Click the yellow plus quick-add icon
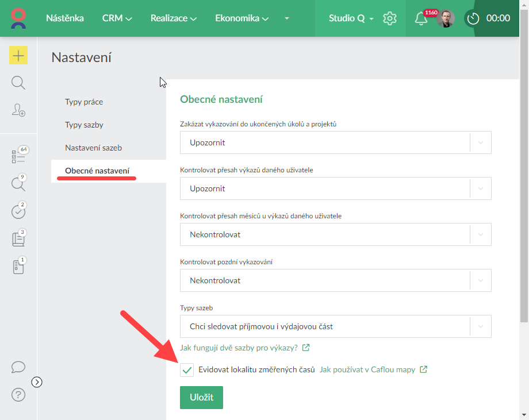Image resolution: width=529 pixels, height=420 pixels. click(x=18, y=55)
